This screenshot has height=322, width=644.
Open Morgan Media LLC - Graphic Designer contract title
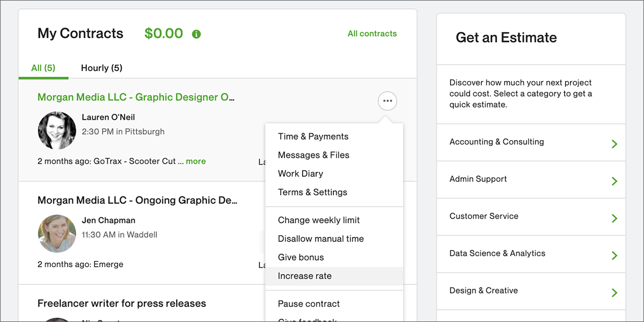[136, 97]
